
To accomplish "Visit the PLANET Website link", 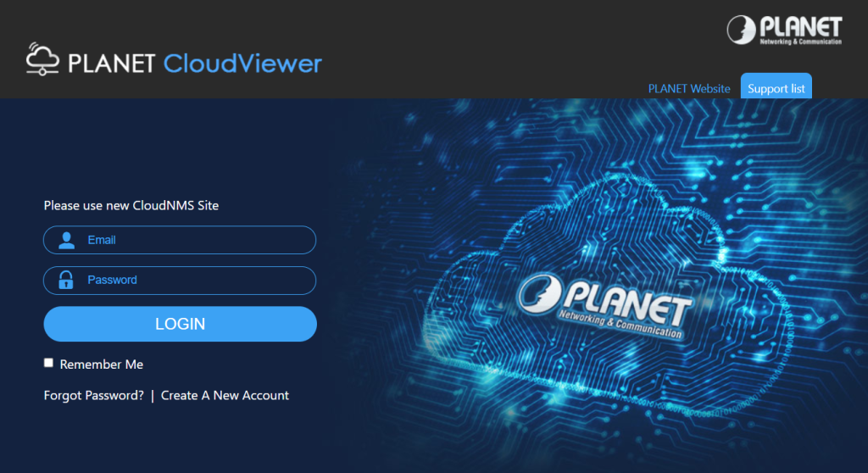I will pos(688,88).
